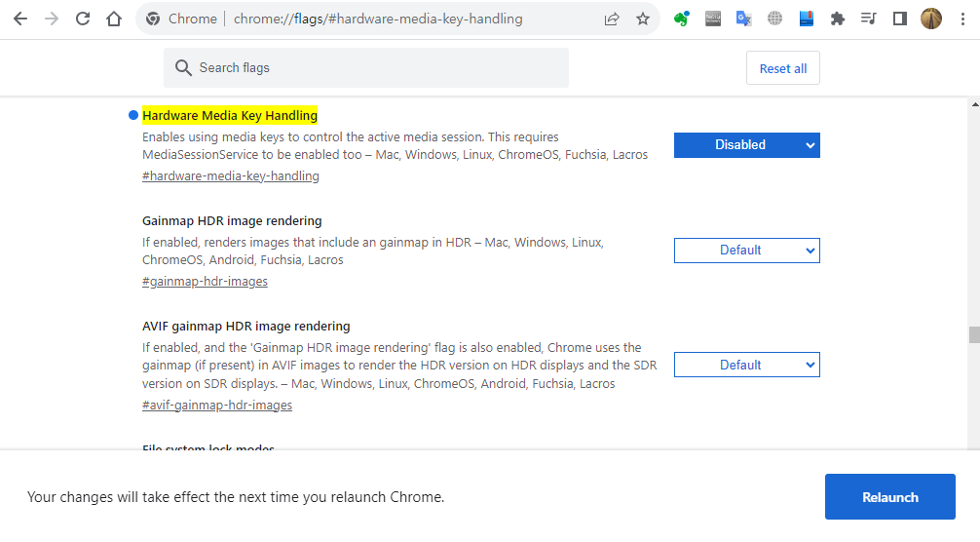Open the AVIF gainmap HDR dropdown
Screen dimensions: 980x542
click(x=746, y=366)
